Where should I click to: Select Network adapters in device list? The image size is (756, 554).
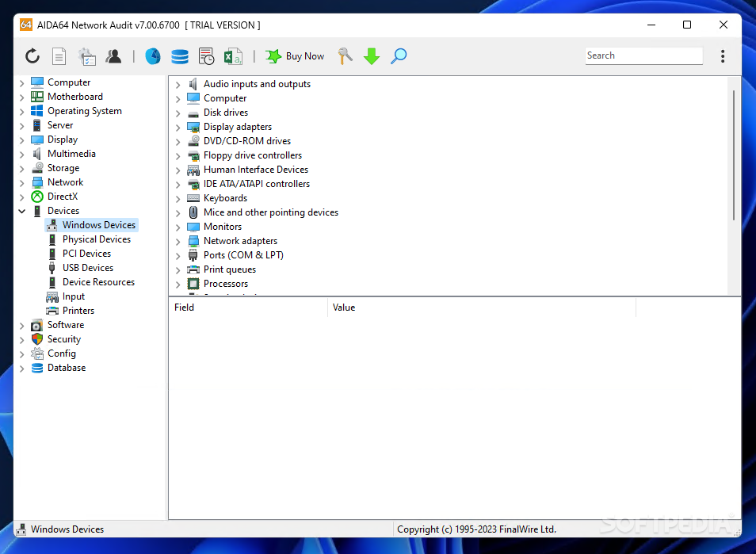click(x=240, y=241)
